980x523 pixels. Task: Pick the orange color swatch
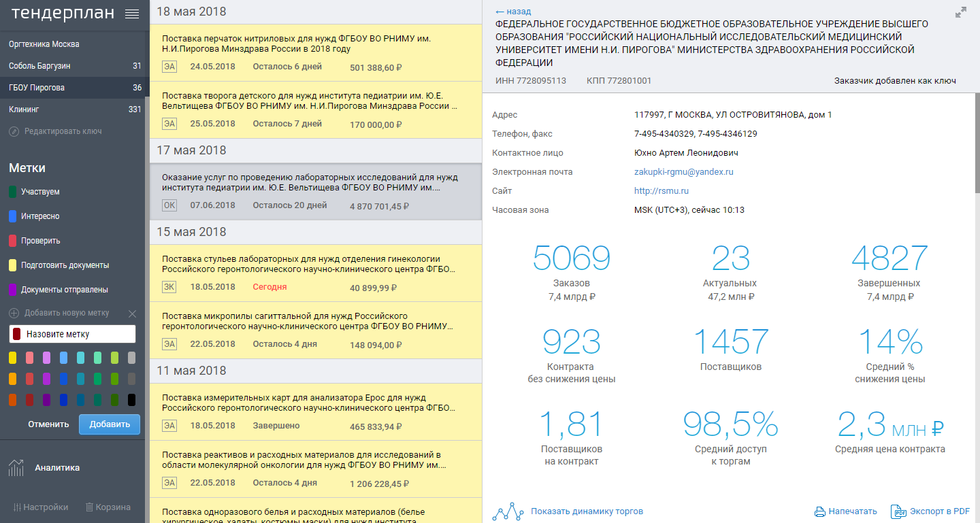(13, 379)
